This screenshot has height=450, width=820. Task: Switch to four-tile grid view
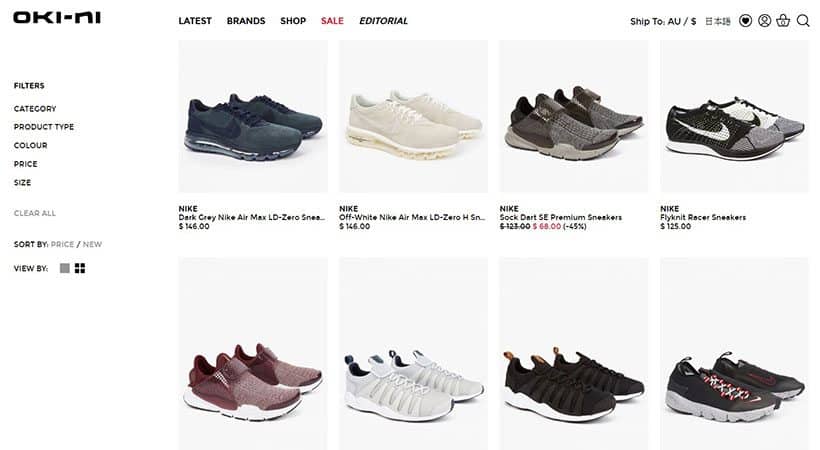[80, 268]
